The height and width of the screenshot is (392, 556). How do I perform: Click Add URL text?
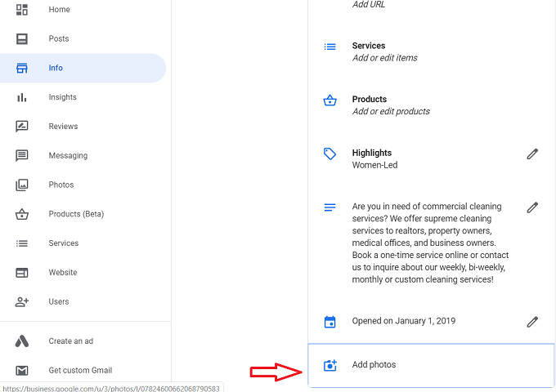(x=369, y=4)
